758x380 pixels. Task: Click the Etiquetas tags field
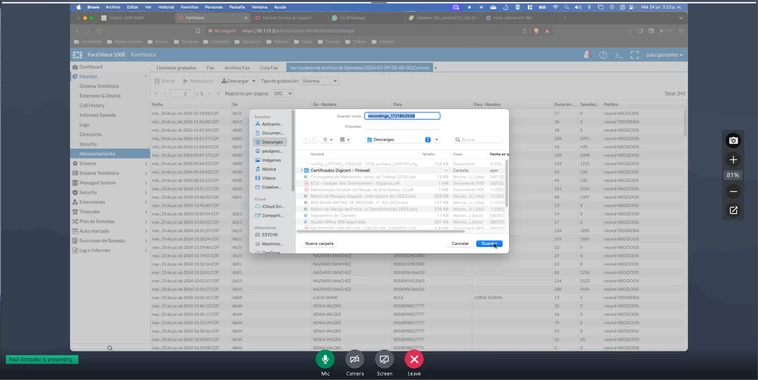402,127
